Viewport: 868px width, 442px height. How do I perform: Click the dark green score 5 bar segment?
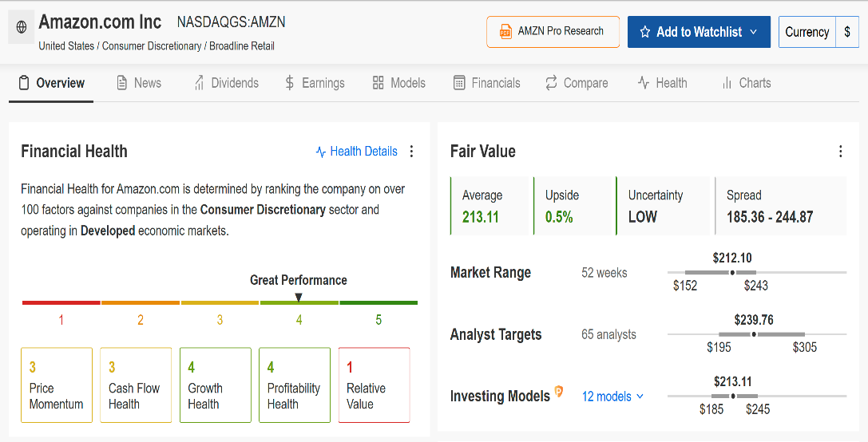pos(379,302)
